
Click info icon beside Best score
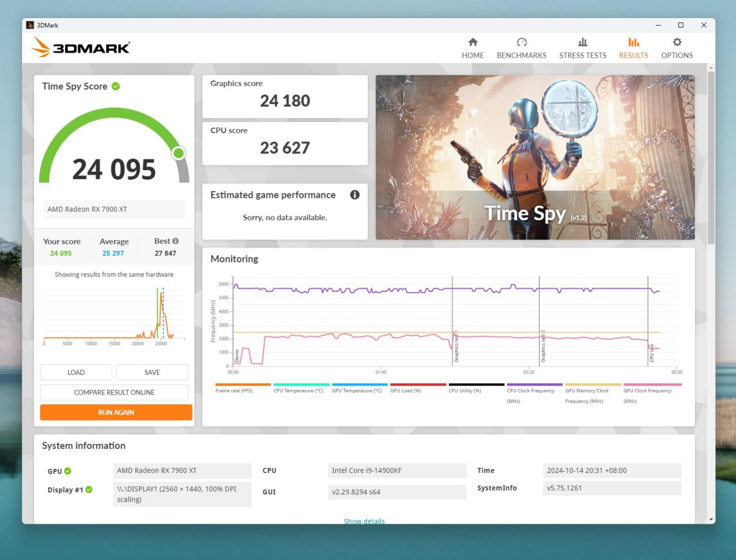[x=176, y=241]
